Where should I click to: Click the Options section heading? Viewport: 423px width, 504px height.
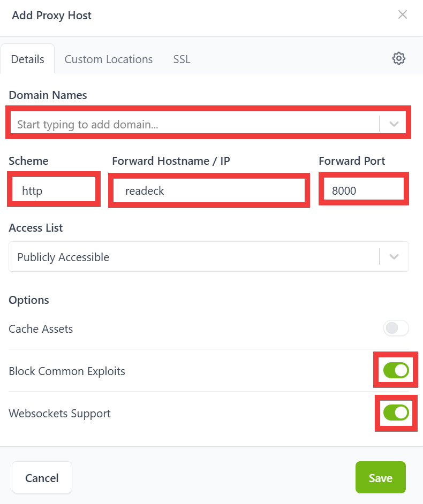(x=29, y=300)
